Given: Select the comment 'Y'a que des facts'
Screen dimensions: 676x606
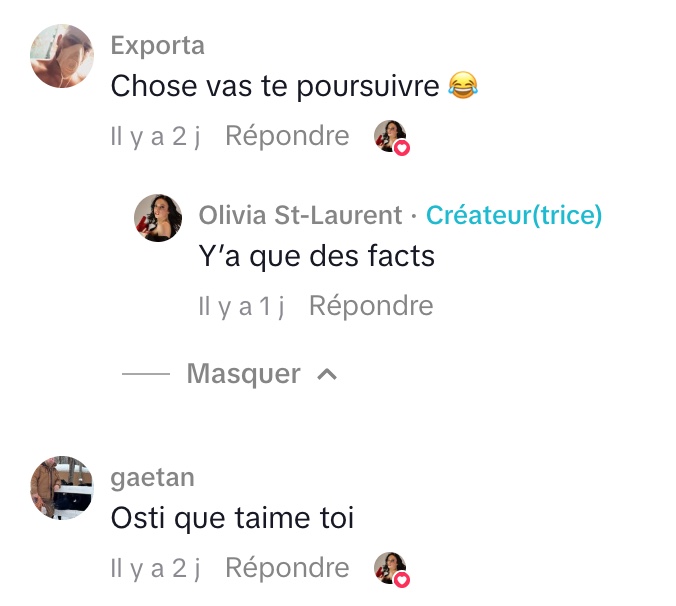Looking at the screenshot, I should tap(316, 256).
